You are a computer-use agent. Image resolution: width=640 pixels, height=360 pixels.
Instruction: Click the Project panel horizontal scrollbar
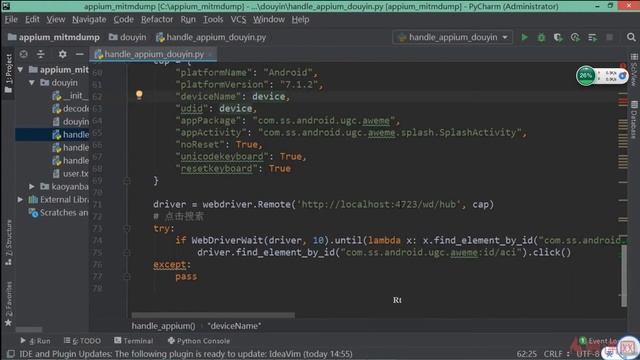click(29, 329)
